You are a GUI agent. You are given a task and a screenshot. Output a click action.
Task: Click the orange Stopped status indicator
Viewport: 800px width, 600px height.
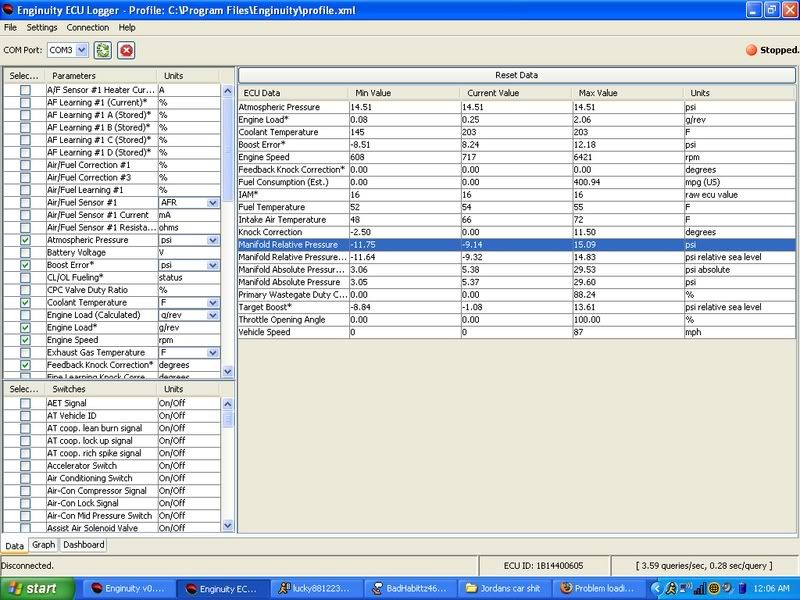tap(751, 50)
